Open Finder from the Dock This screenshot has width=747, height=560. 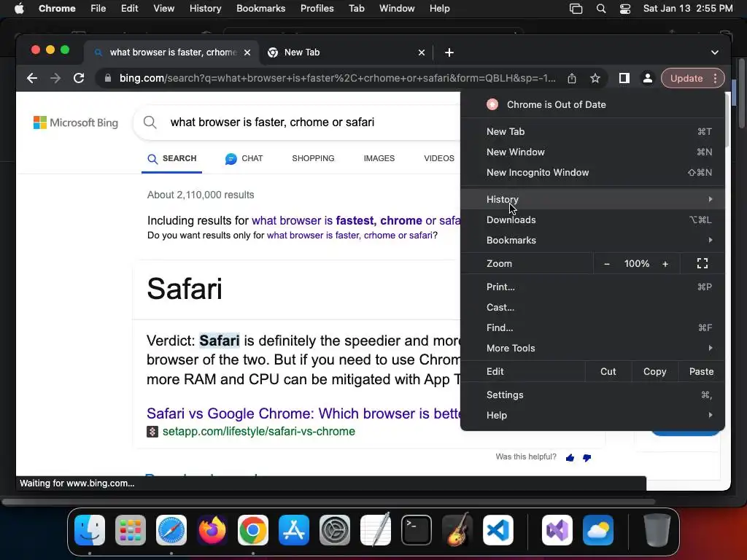click(90, 530)
